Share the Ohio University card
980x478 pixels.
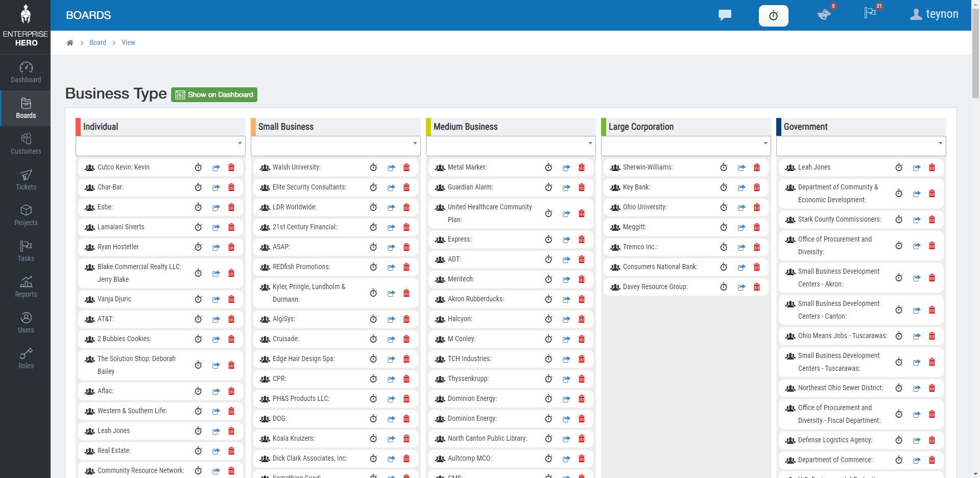[x=742, y=207]
